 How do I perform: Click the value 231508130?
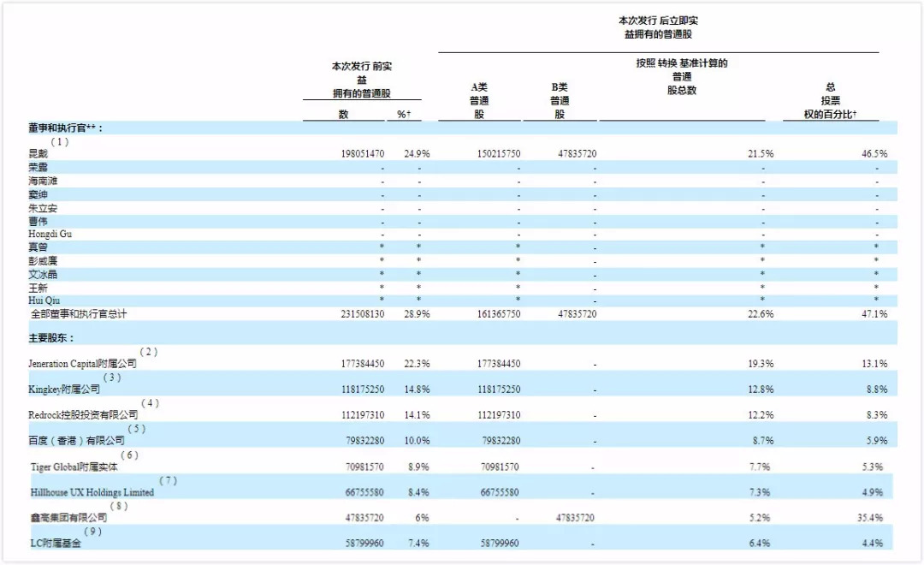pyautogui.click(x=363, y=314)
